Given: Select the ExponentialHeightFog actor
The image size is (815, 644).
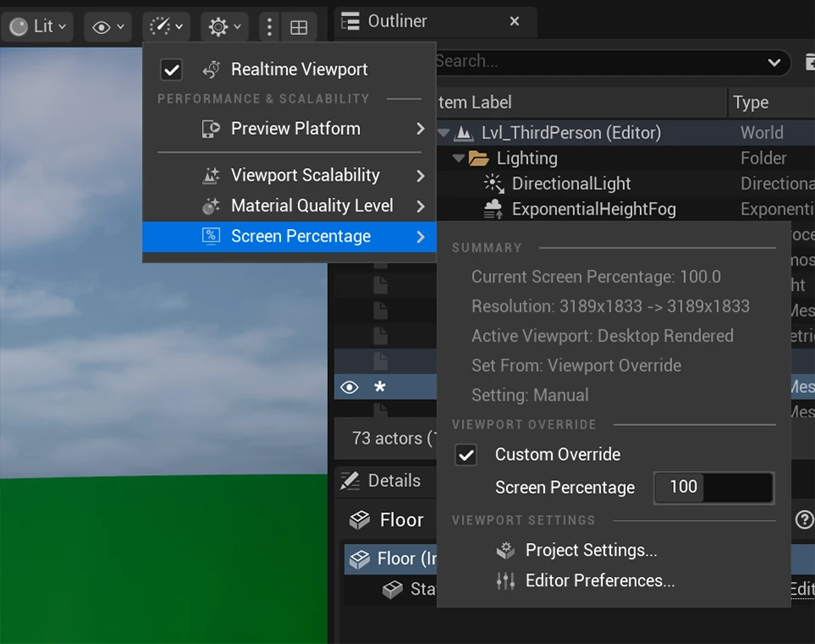Looking at the screenshot, I should click(x=594, y=209).
